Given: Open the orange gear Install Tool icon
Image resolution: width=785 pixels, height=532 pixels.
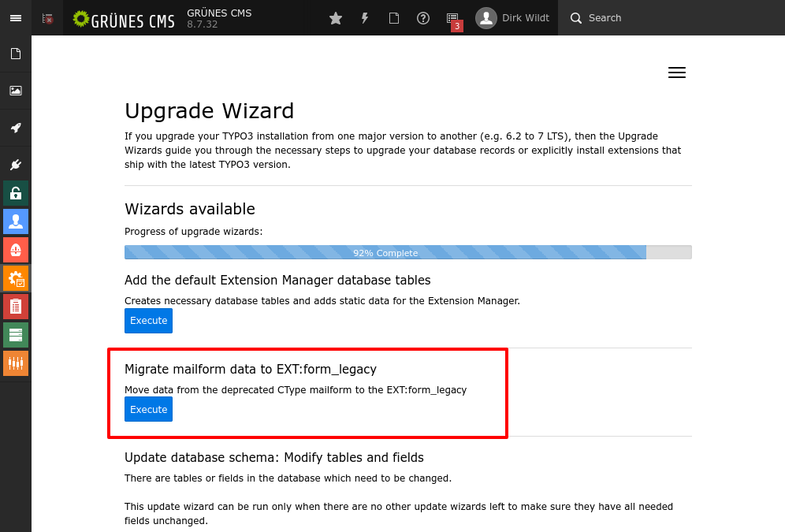Looking at the screenshot, I should pos(16,278).
